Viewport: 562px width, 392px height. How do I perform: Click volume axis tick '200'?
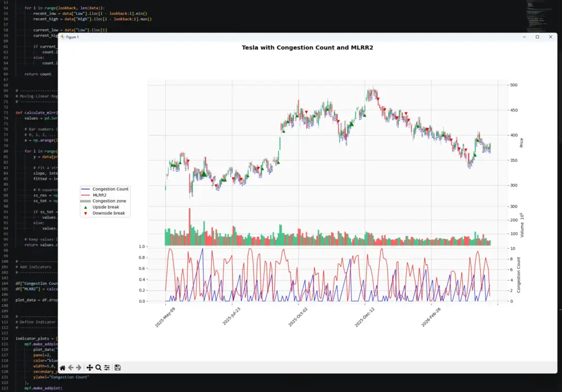[x=514, y=220]
